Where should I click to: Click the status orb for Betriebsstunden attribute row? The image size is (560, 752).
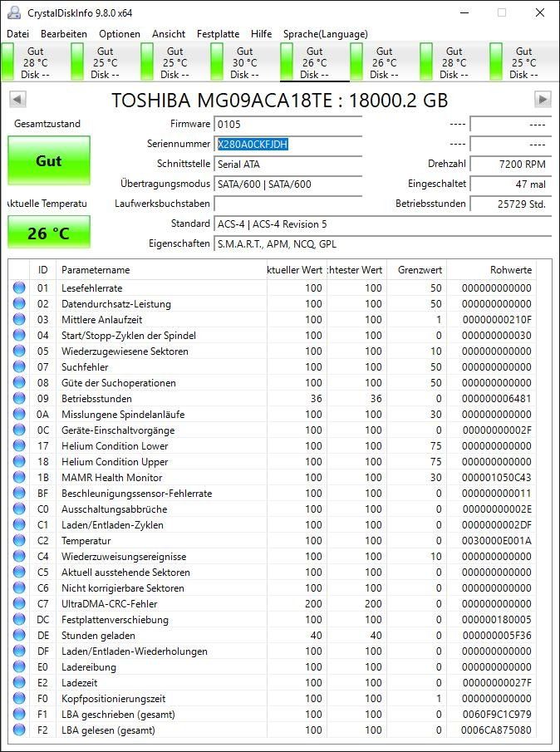tap(19, 399)
